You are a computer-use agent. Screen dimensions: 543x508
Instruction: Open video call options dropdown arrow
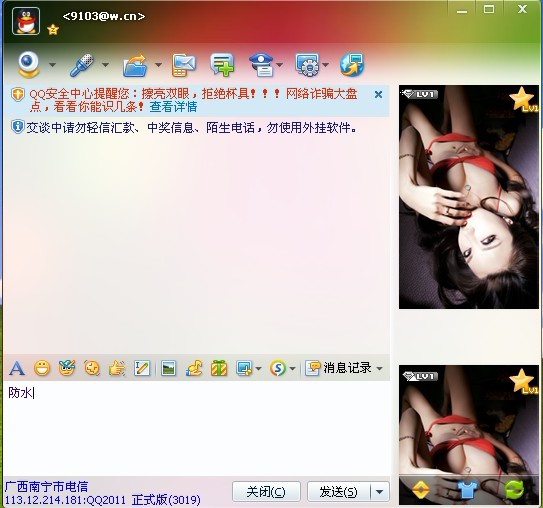[52, 64]
